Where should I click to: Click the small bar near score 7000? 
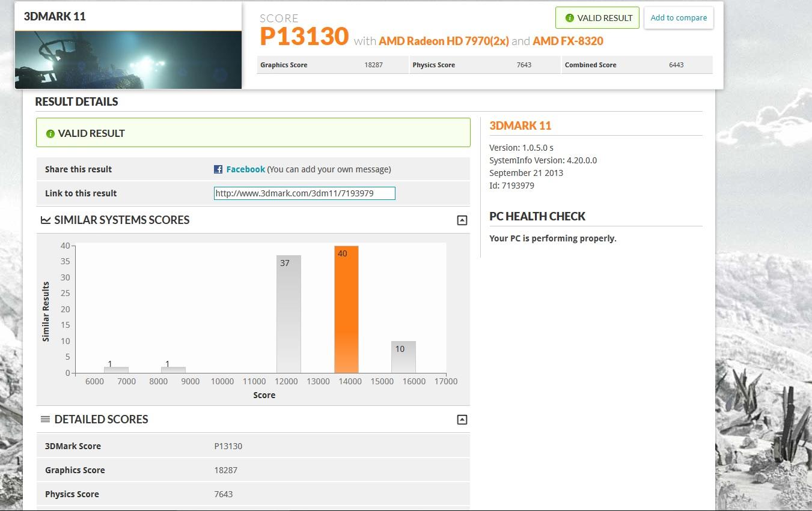[x=116, y=370]
